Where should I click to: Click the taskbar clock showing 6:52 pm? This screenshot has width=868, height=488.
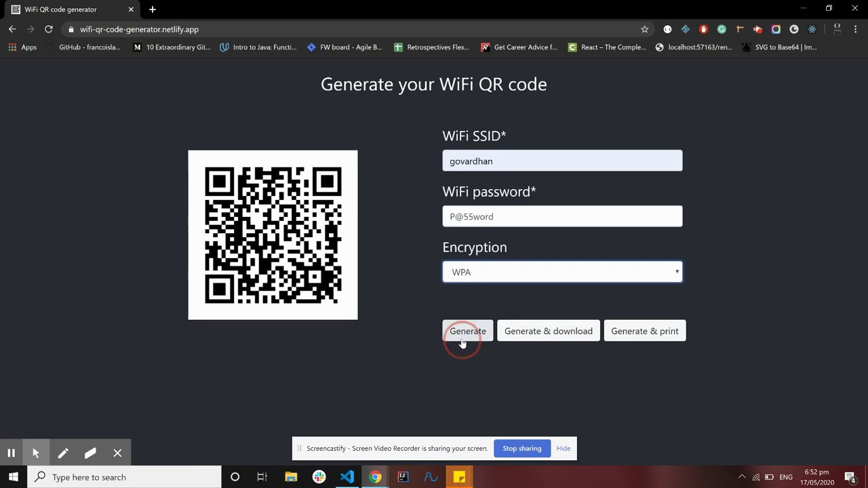817,477
